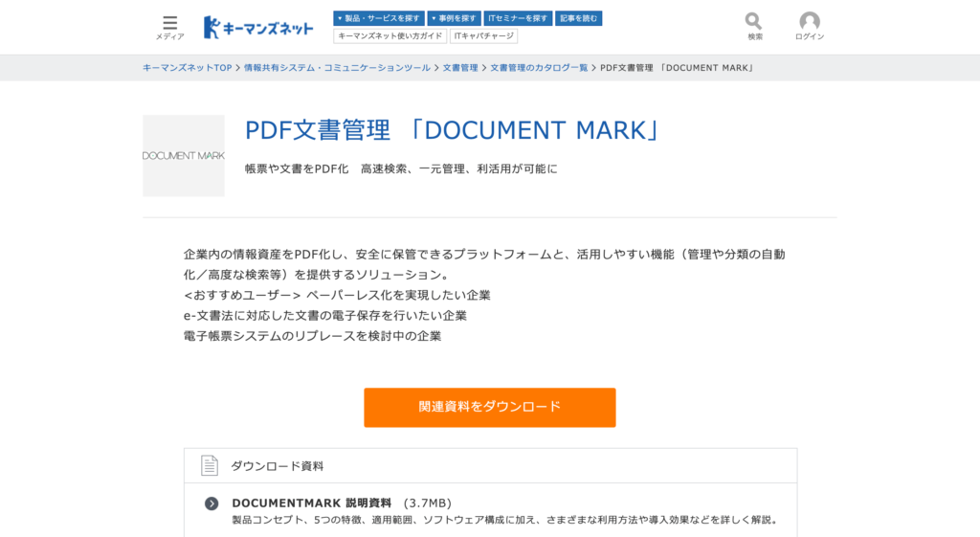Image resolution: width=980 pixels, height=537 pixels.
Task: Click the arrow icon beside DOCUMENTMARK 説明資料
Action: [x=212, y=503]
